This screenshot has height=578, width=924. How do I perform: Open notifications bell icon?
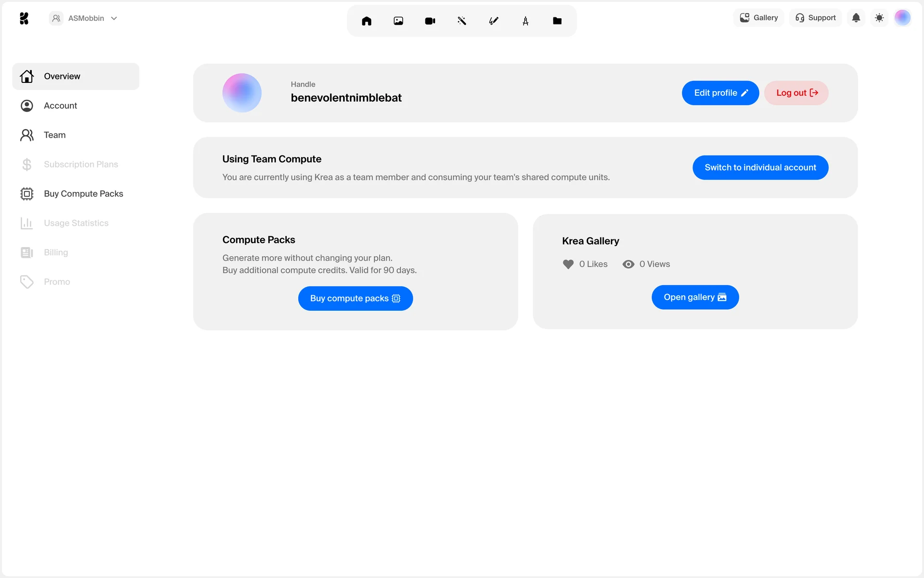point(856,18)
